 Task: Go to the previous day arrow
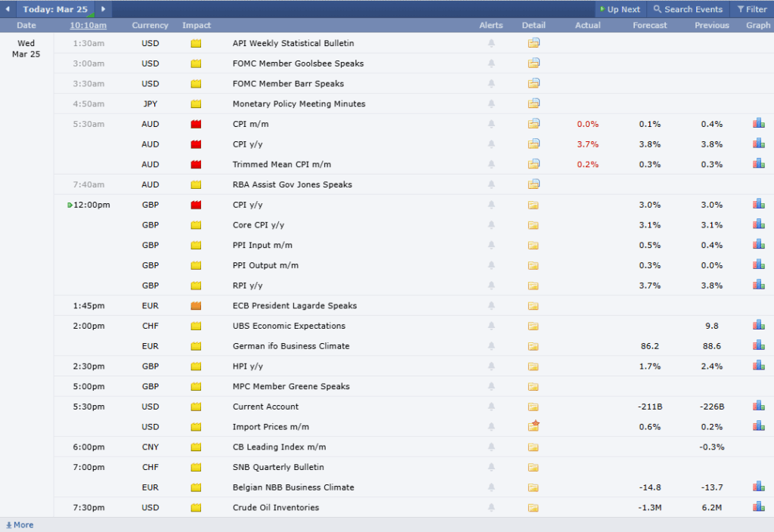(x=8, y=9)
